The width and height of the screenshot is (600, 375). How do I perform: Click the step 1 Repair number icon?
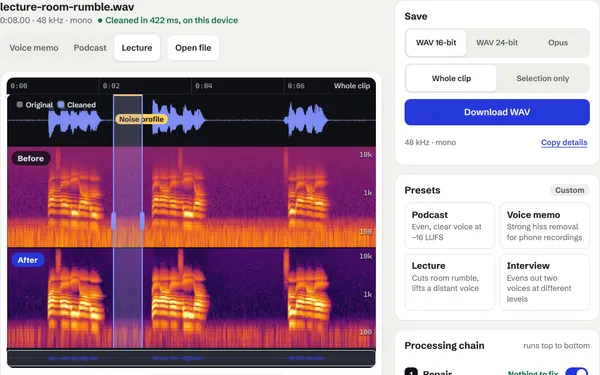411,372
